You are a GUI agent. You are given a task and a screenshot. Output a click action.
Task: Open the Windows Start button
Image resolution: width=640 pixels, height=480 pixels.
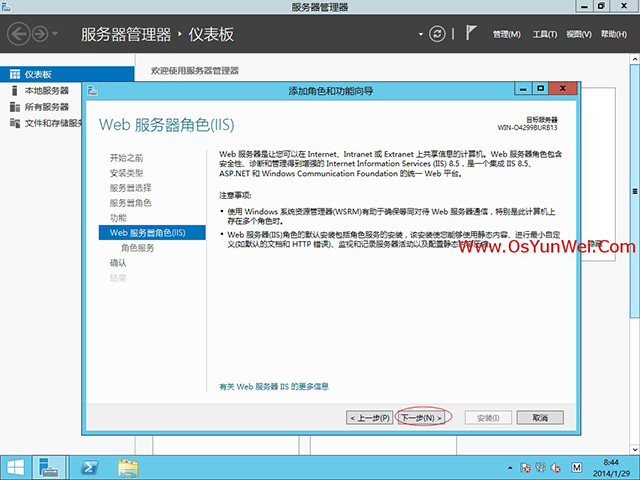tap(16, 466)
